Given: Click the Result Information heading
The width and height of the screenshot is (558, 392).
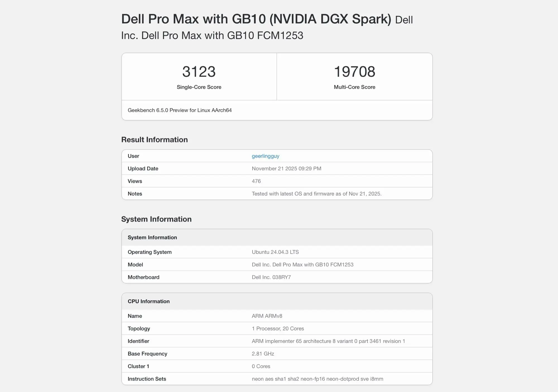Looking at the screenshot, I should pyautogui.click(x=155, y=140).
